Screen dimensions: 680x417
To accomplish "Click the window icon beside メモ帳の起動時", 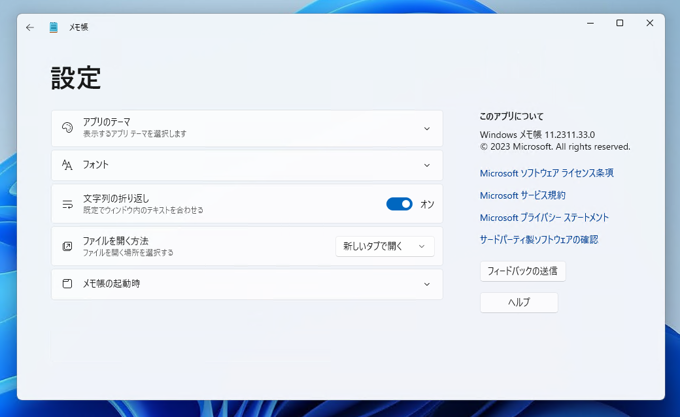I will (x=67, y=284).
